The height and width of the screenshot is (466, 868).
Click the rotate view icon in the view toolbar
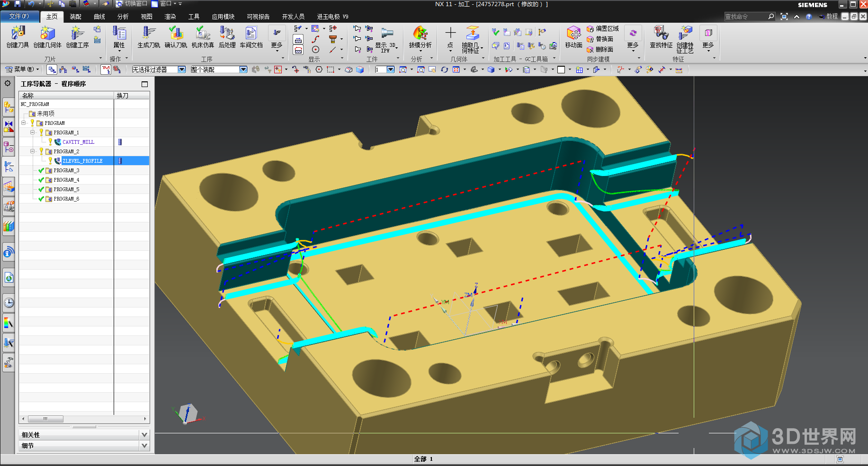(x=444, y=70)
